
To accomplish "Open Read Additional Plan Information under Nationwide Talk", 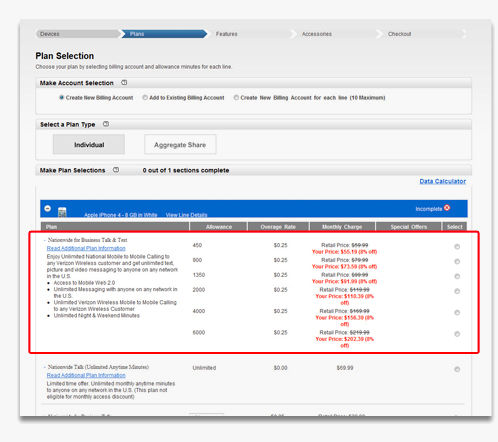I will (x=86, y=375).
